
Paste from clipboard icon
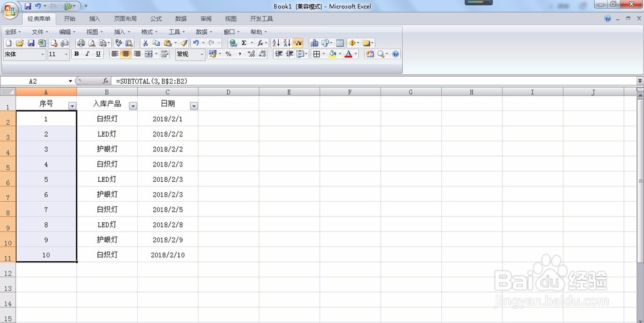(167, 43)
